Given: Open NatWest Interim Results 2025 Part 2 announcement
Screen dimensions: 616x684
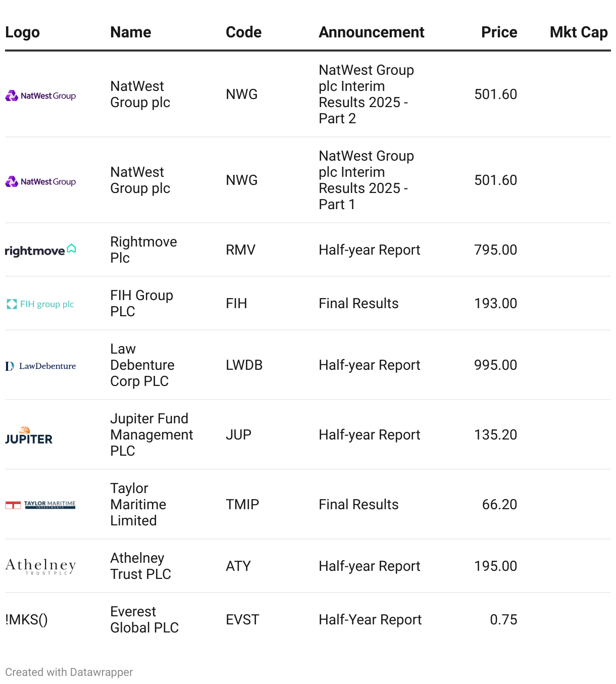Looking at the screenshot, I should pos(366,94).
